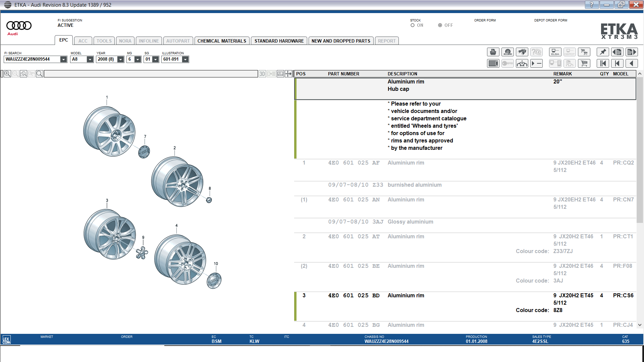Launch the ELSA workshop link
Screen dimensions: 644x362
point(555,52)
